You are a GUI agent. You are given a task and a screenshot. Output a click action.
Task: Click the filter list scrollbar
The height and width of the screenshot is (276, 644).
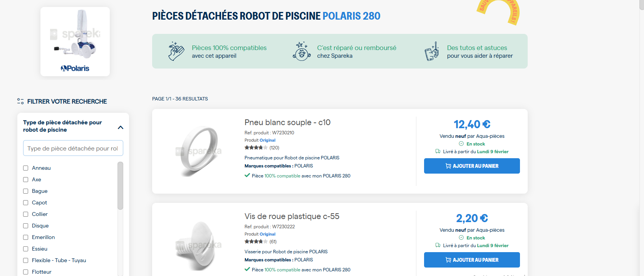coord(120,186)
